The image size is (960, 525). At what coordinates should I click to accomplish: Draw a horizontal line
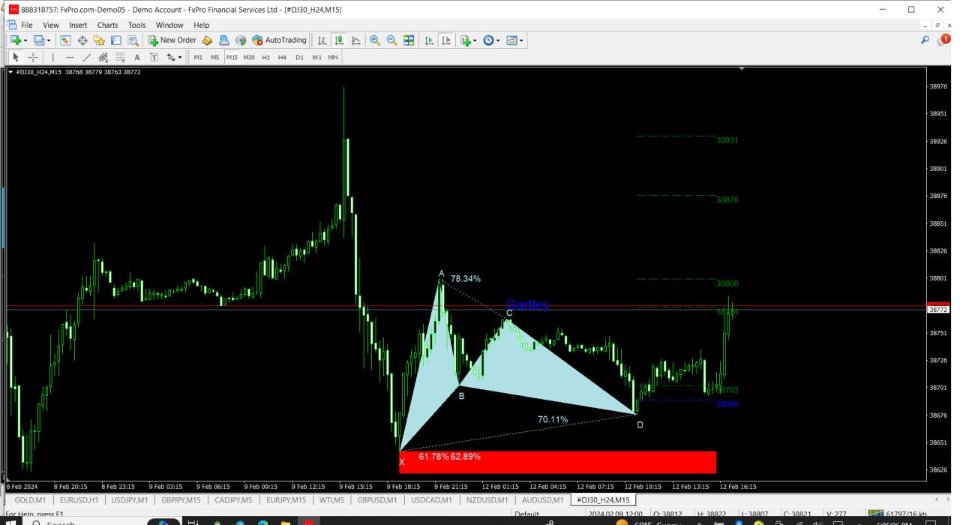pos(70,58)
